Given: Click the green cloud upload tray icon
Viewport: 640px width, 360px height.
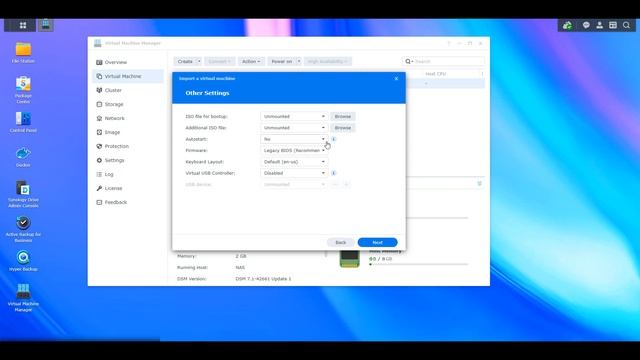Looking at the screenshot, I should (567, 25).
